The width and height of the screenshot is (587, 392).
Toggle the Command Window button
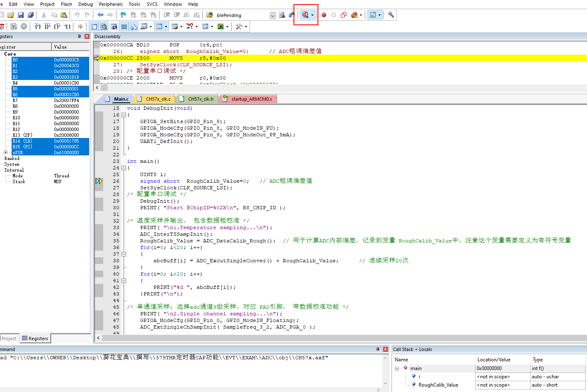[94, 27]
